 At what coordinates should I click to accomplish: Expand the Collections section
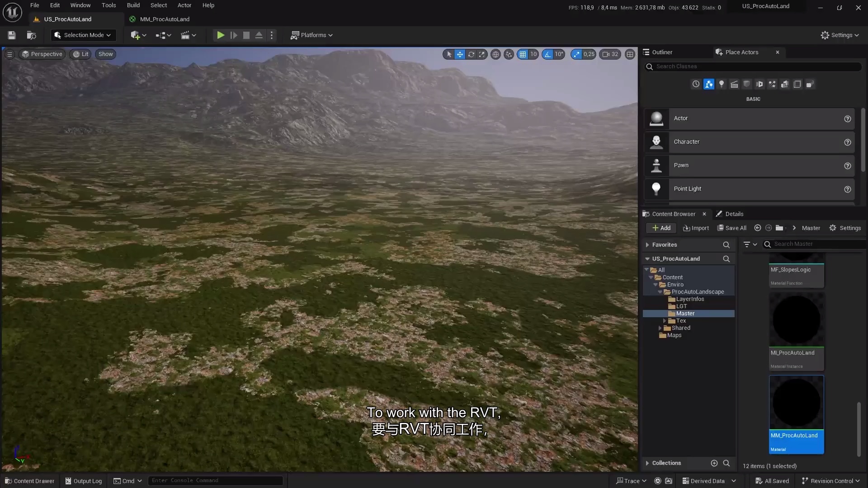click(x=647, y=463)
